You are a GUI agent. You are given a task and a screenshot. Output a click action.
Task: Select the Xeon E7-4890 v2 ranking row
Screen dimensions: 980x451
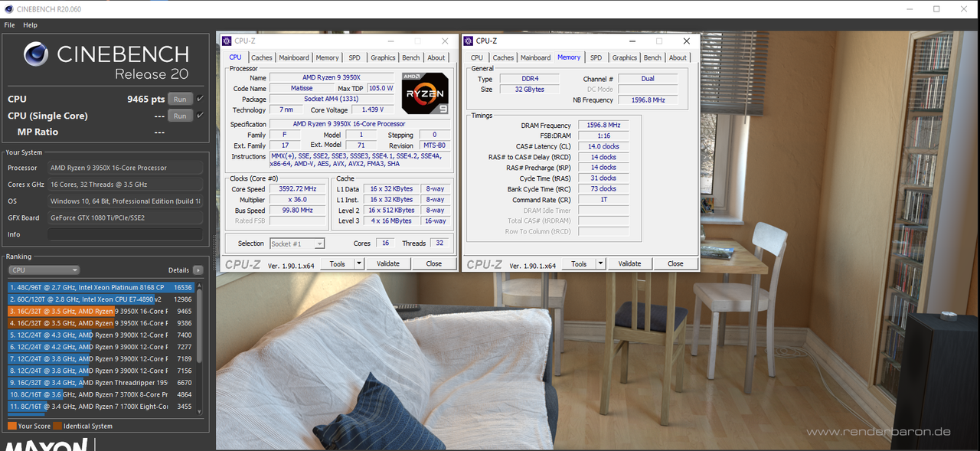[102, 299]
